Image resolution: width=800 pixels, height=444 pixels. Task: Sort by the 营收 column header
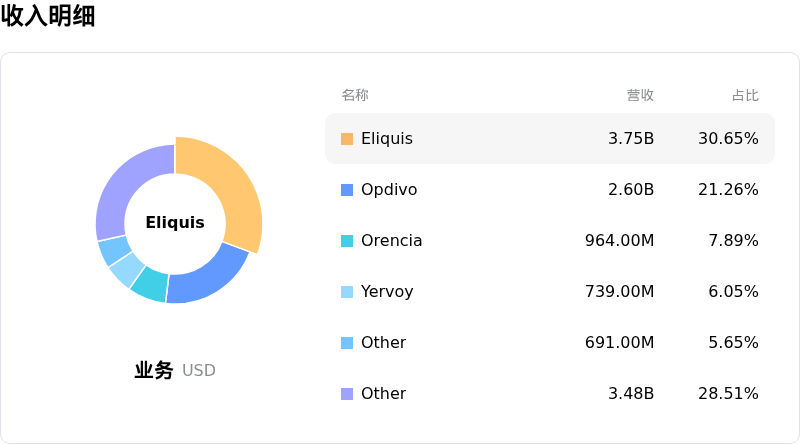click(640, 96)
